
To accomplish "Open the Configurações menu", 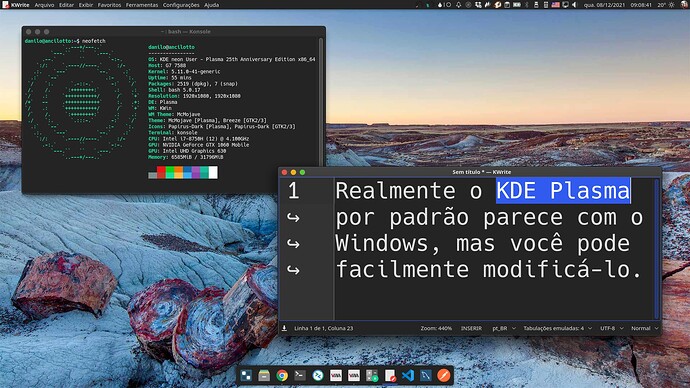I will pyautogui.click(x=181, y=5).
